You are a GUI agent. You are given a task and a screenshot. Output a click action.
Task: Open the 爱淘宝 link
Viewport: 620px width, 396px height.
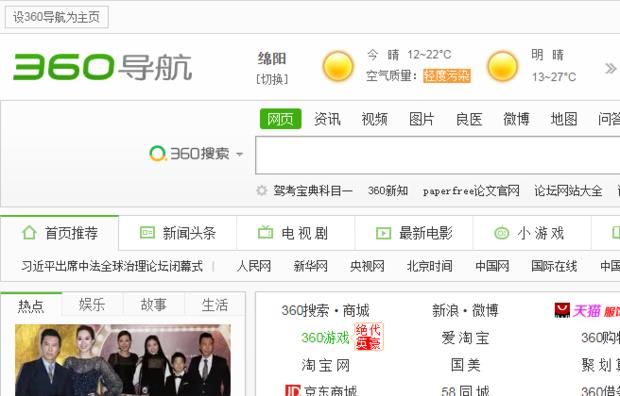[465, 338]
